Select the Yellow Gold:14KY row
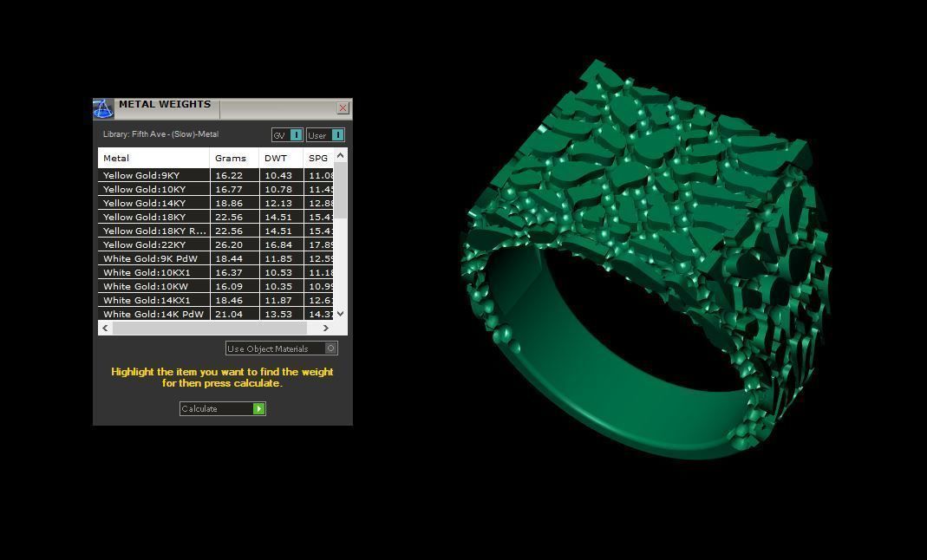The height and width of the screenshot is (560, 927). 216,203
